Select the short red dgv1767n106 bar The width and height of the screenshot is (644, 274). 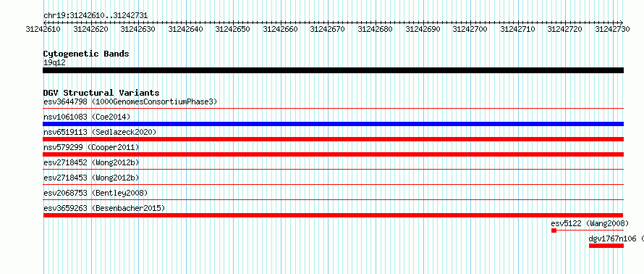click(606, 246)
